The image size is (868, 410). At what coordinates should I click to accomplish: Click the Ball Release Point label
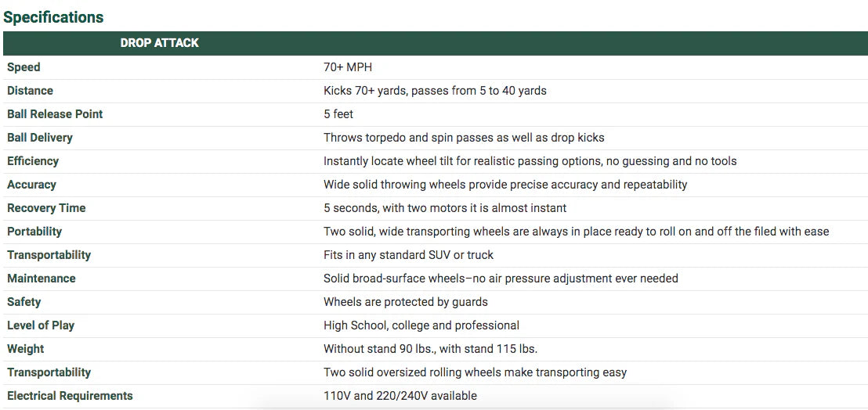55,114
